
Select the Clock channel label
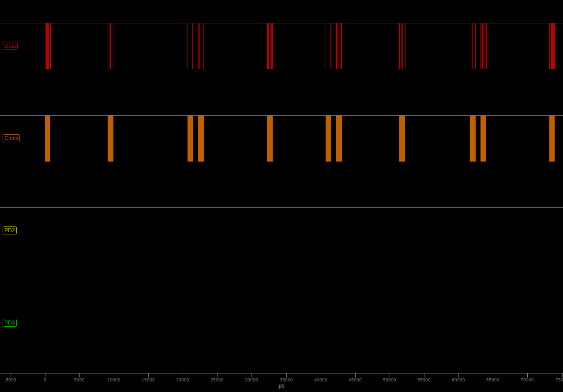pyautogui.click(x=11, y=138)
